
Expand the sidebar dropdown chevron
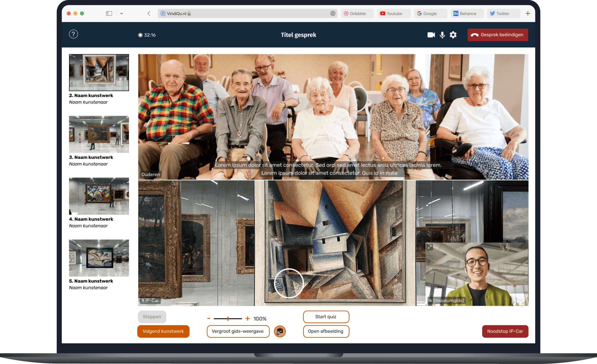(121, 14)
